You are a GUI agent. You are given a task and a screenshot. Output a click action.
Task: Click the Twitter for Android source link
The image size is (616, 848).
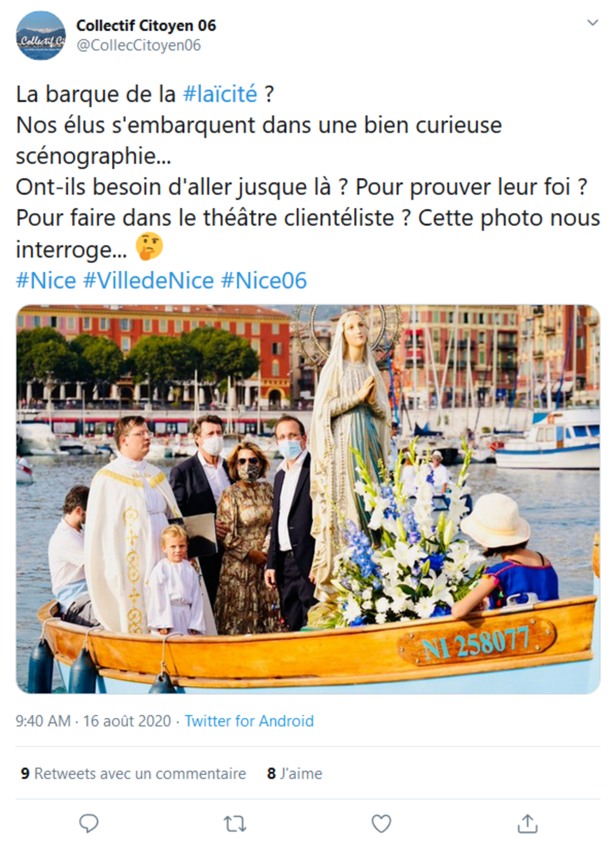tap(249, 721)
